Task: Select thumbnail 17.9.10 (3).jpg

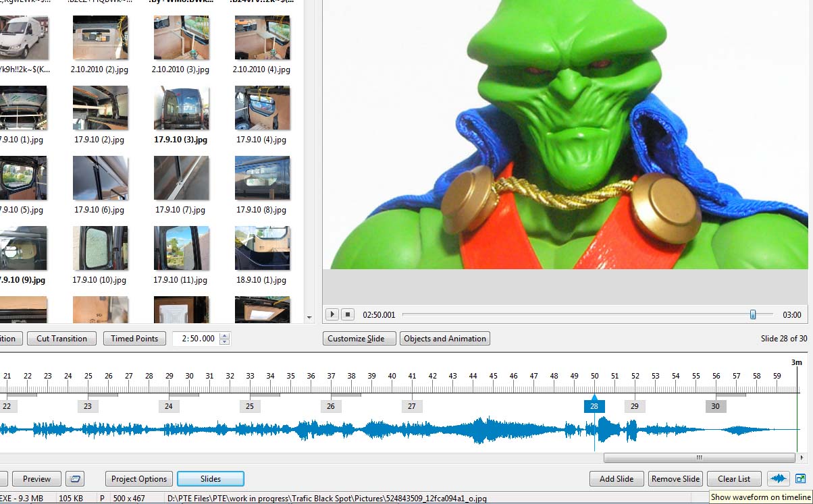Action: (181, 108)
